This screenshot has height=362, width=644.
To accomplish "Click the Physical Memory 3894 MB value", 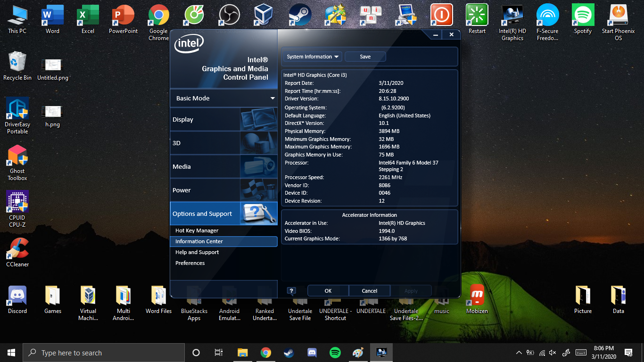I will tap(389, 131).
